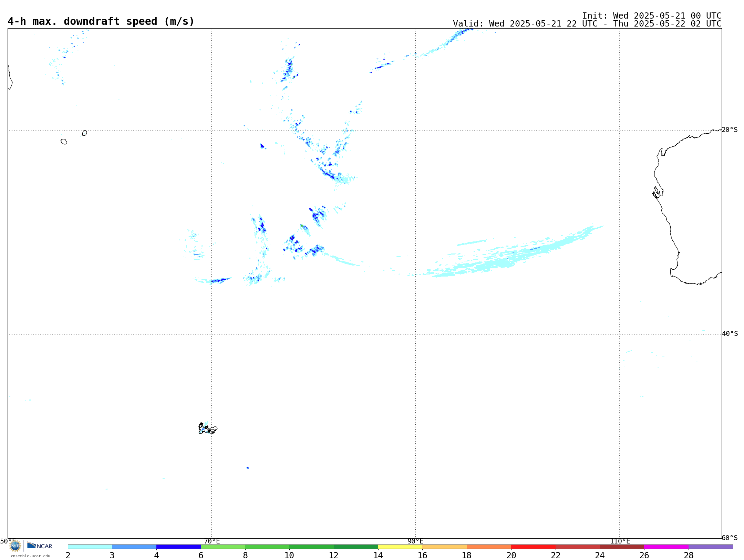Click the colorbar tick label '22'
Screen dimensions: 744x560
pos(556,555)
